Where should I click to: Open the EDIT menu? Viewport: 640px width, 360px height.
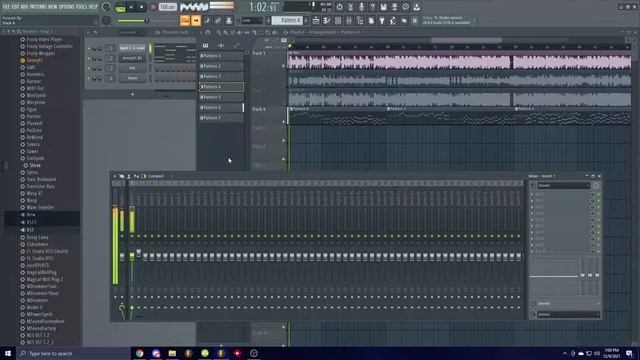point(16,7)
